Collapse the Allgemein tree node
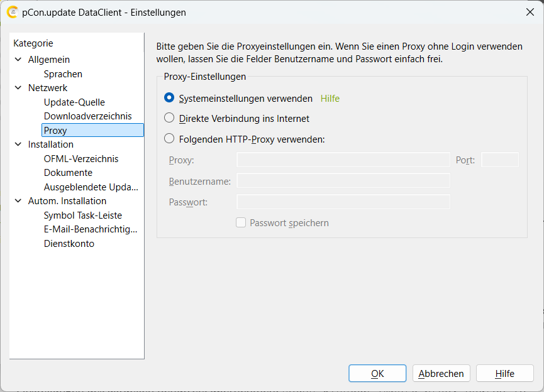544x392 pixels. point(18,59)
